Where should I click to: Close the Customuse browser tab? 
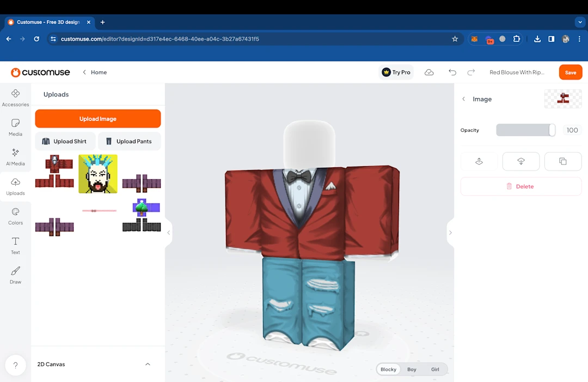pyautogui.click(x=89, y=22)
